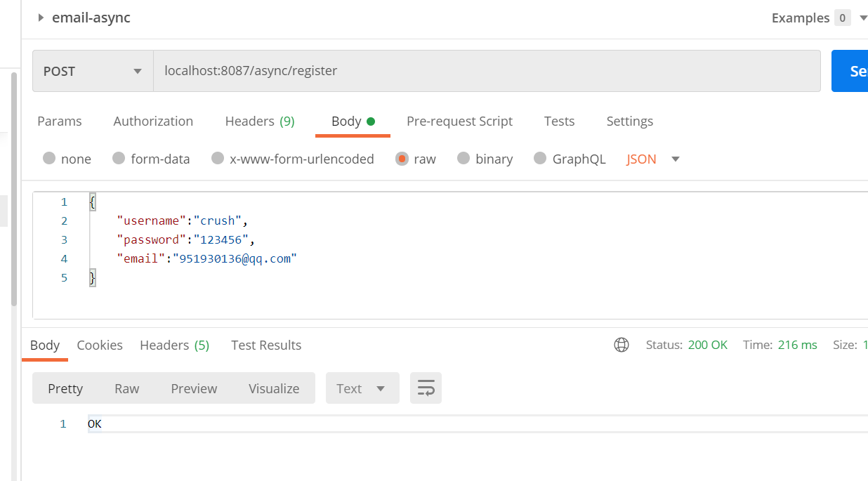The height and width of the screenshot is (481, 868).
Task: Open the Test Results tab
Action: [266, 345]
